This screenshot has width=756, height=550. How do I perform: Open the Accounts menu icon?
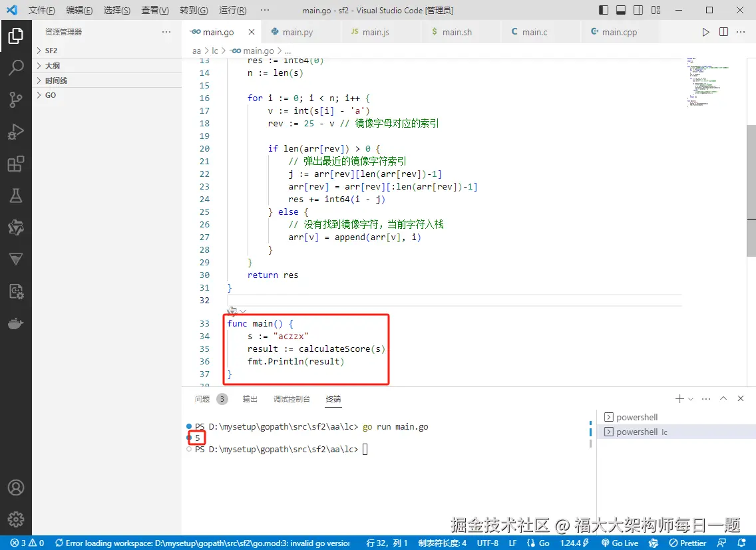point(15,488)
